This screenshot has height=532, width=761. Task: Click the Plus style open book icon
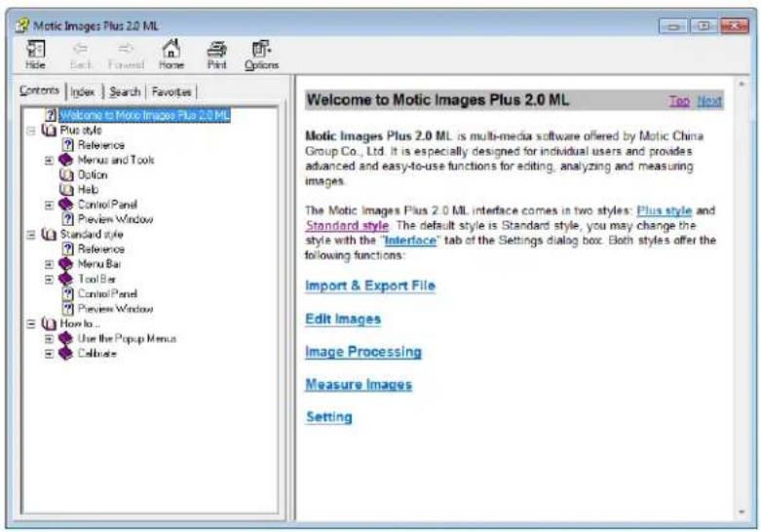(49, 131)
